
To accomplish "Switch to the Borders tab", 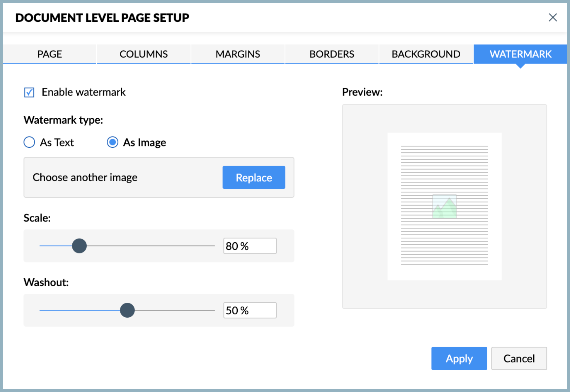I will click(x=332, y=54).
